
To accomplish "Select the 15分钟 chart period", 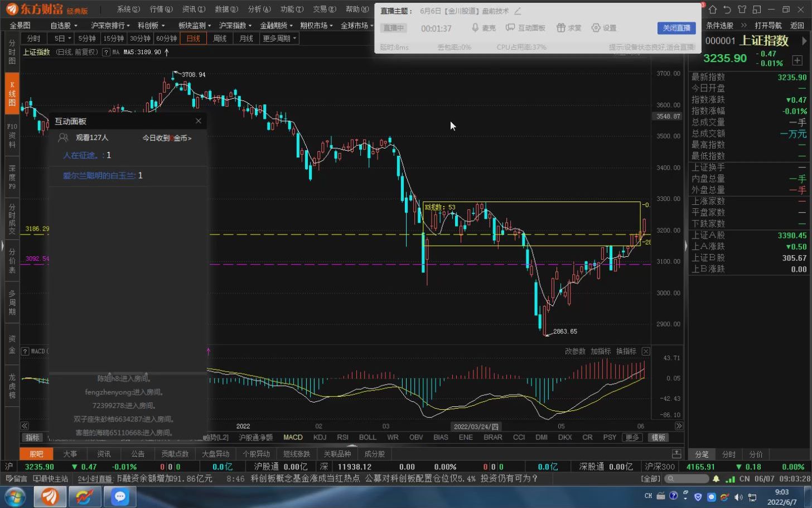I will [x=113, y=39].
